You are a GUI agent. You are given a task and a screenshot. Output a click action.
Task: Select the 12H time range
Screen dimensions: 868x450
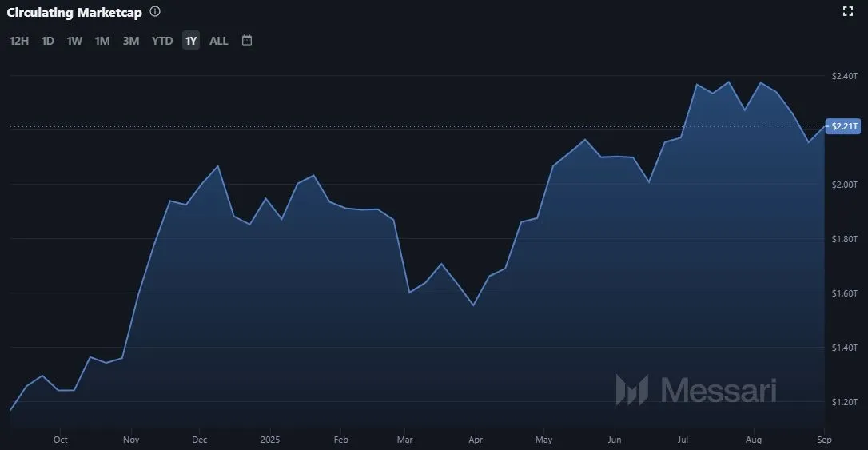(19, 41)
